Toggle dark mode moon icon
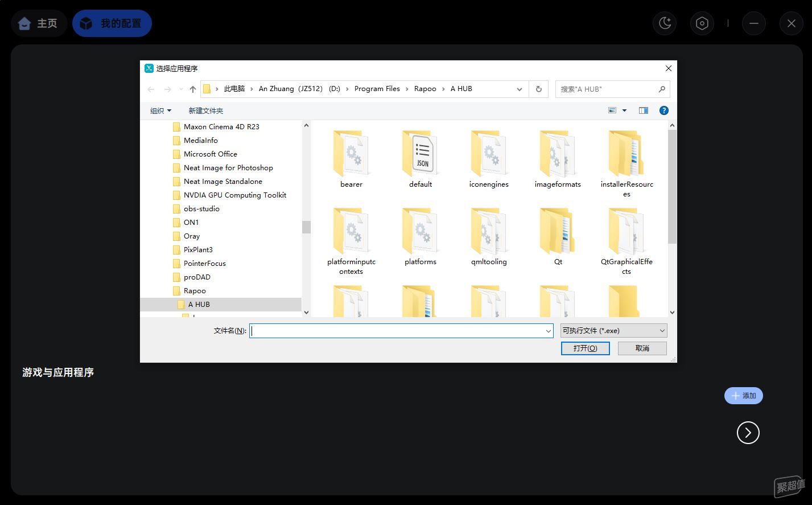The height and width of the screenshot is (505, 812). pos(664,23)
